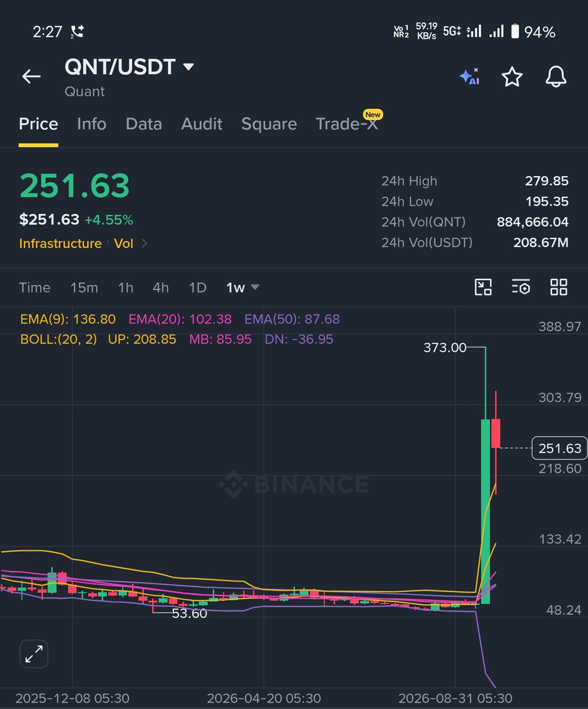Open the Audit tab
The height and width of the screenshot is (709, 588).
click(201, 124)
